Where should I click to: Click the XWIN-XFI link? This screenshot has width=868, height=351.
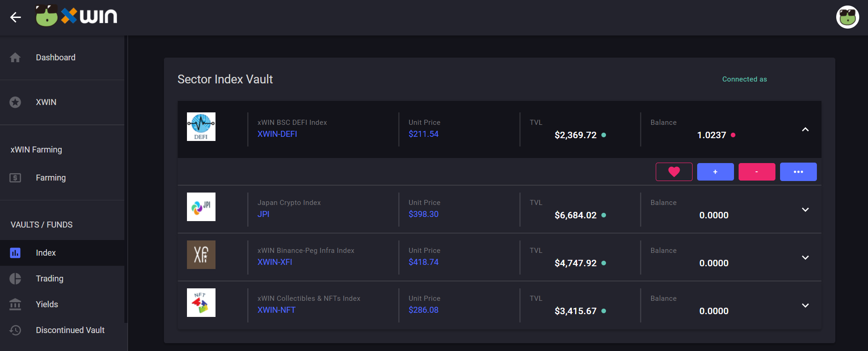pos(275,262)
